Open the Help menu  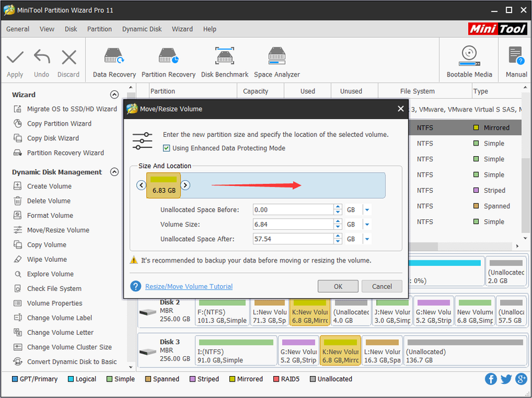tap(209, 29)
